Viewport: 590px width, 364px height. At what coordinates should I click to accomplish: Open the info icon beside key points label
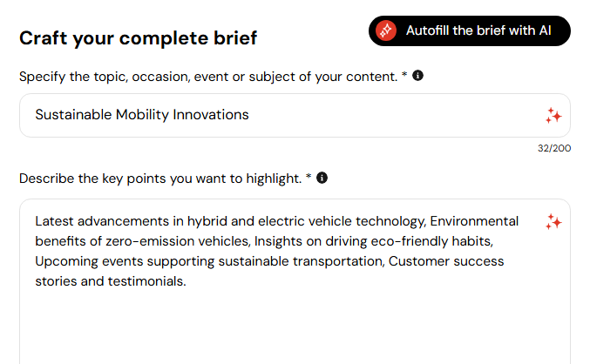tap(322, 178)
